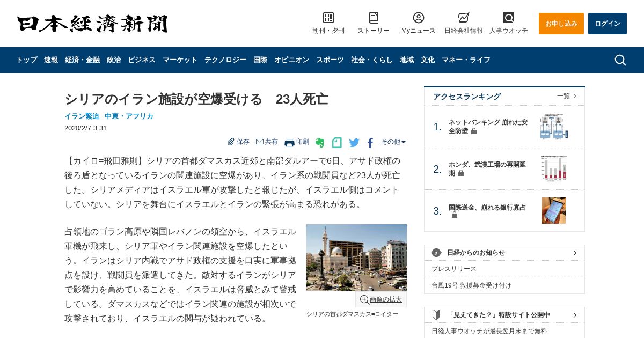
Task: Open the 速報 navigation item
Action: click(x=51, y=60)
